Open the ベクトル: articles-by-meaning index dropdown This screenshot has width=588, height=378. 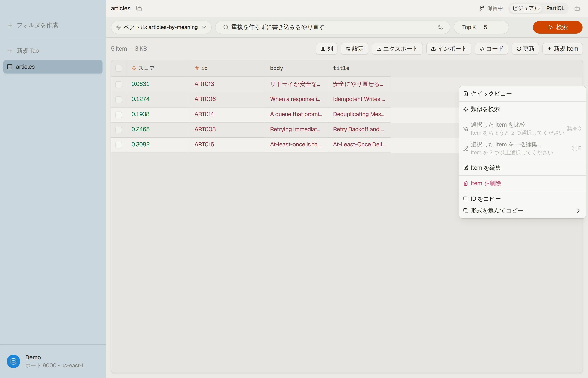coord(161,27)
